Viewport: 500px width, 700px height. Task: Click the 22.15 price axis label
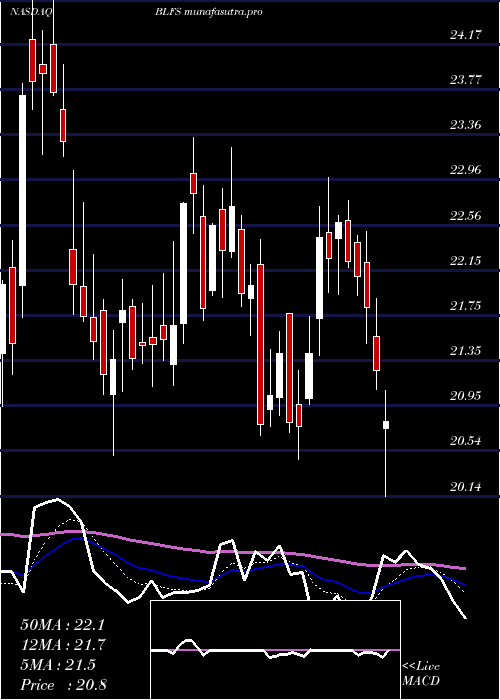pos(466,260)
